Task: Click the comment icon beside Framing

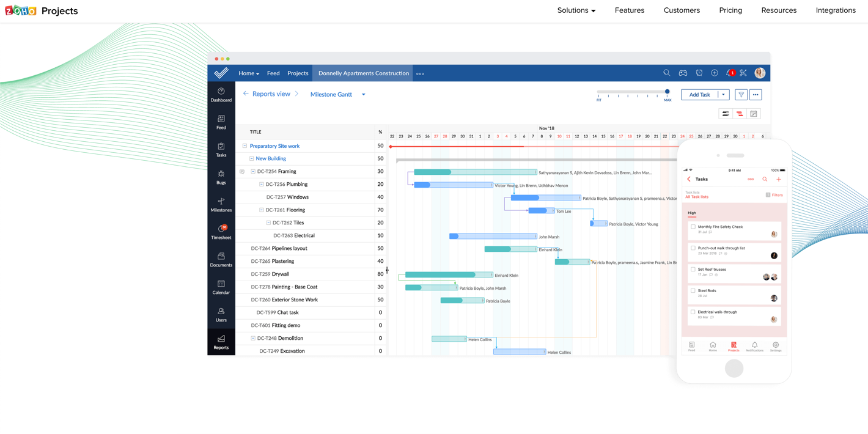Action: [242, 172]
